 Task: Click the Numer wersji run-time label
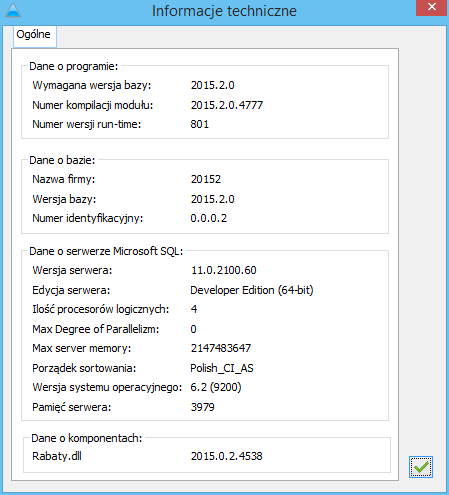pyautogui.click(x=87, y=124)
